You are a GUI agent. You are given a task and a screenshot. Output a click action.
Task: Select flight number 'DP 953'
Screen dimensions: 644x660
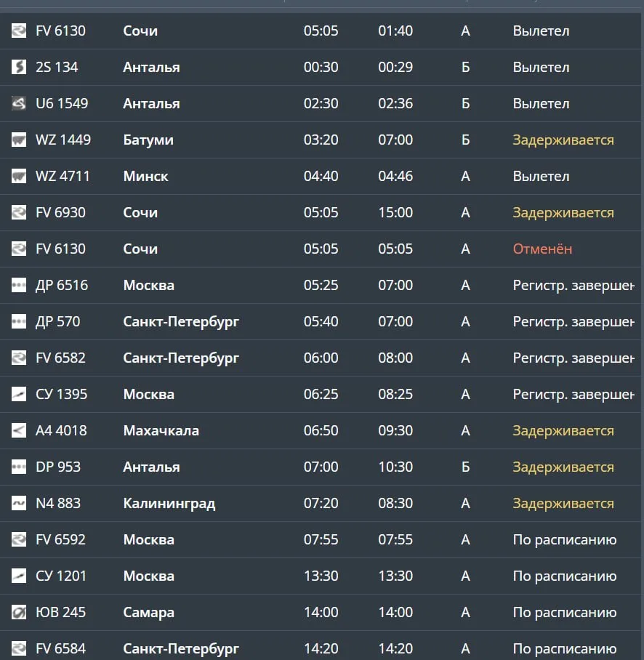pos(58,467)
